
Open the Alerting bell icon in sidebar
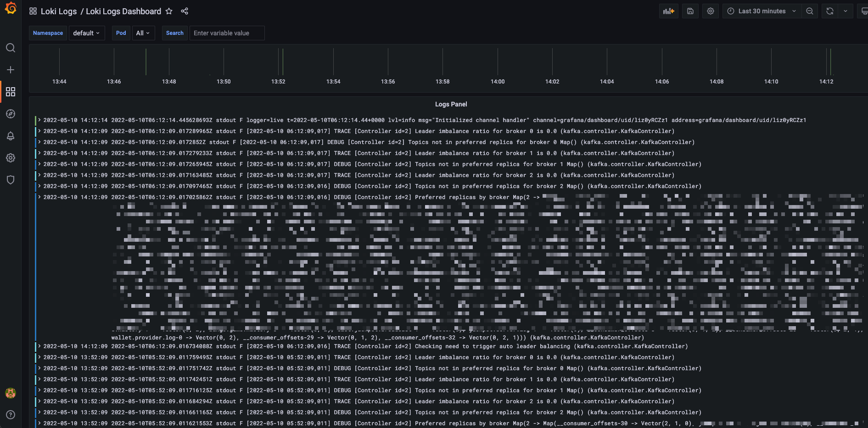pos(11,136)
